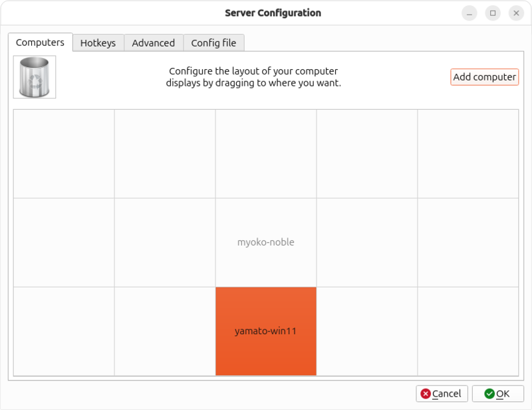The width and height of the screenshot is (532, 410).
Task: Select the Config file tab
Action: click(x=213, y=43)
